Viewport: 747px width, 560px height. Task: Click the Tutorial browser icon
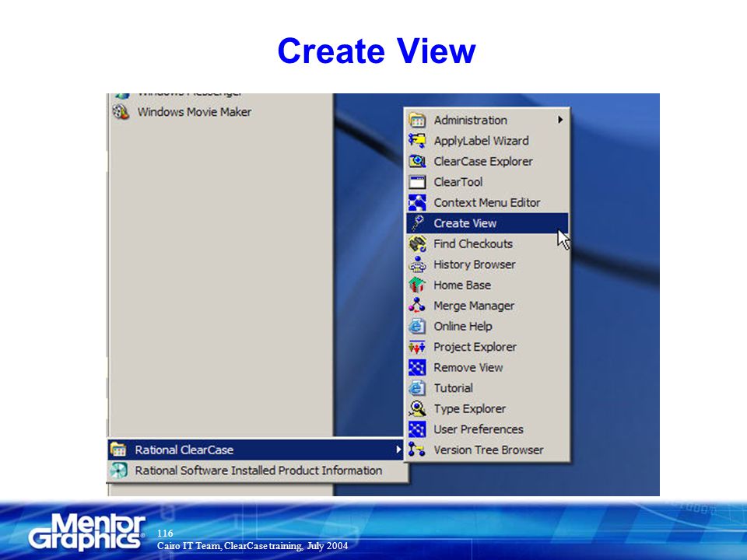(417, 388)
